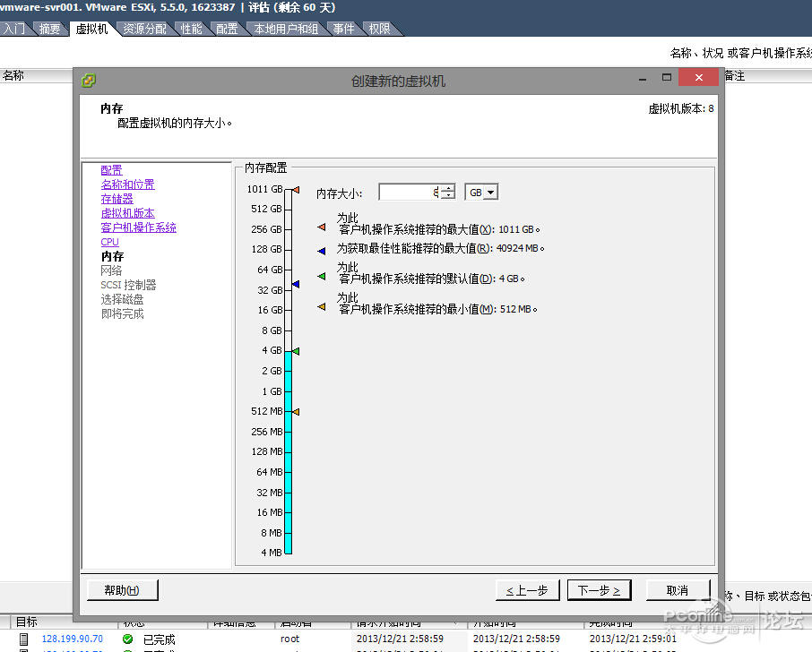Click the 256 GB label on the memory scale
812x652 pixels.
tap(267, 229)
